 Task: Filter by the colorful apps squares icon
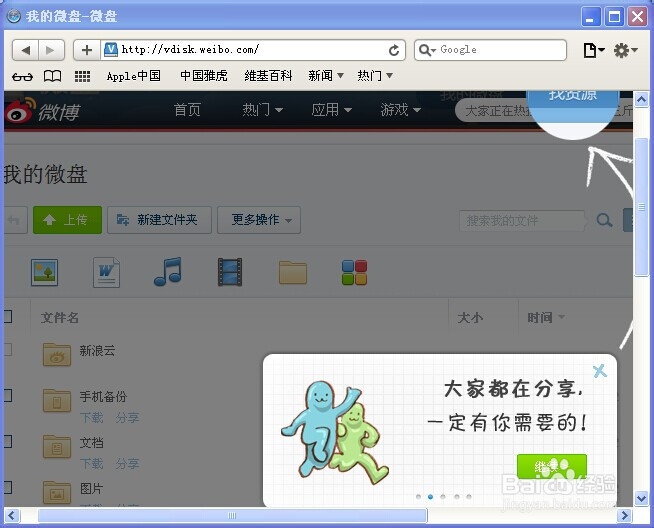[x=354, y=272]
